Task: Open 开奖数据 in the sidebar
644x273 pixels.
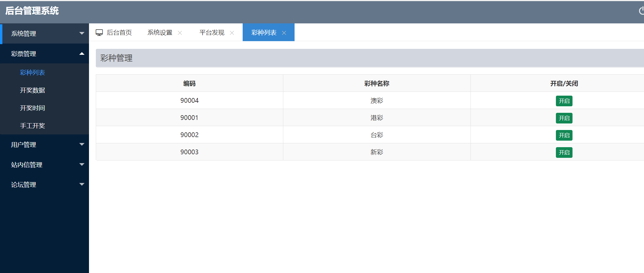Action: (32, 90)
